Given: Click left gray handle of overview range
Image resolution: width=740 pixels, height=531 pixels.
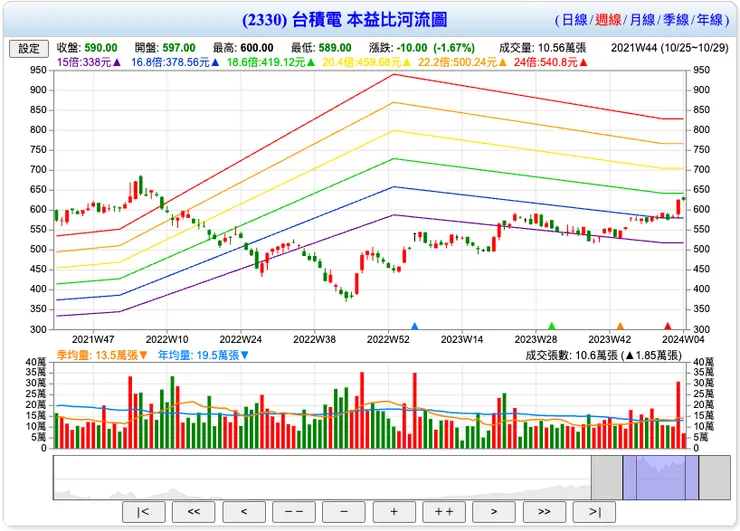Looking at the screenshot, I should tap(607, 477).
